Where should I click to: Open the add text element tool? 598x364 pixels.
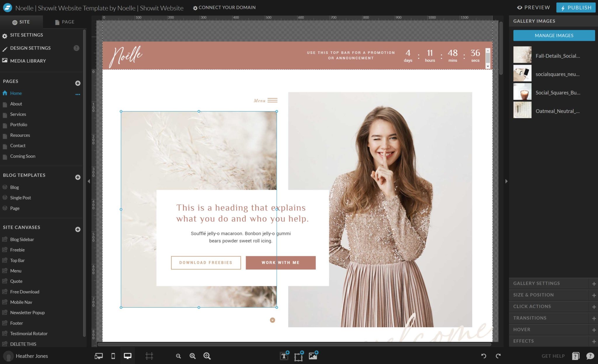[284, 356]
